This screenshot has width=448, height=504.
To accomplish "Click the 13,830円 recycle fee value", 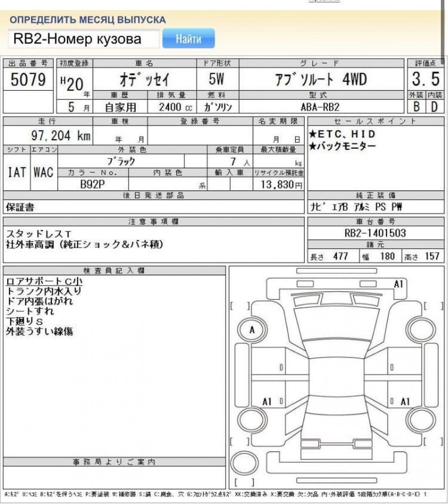I will 281,184.
